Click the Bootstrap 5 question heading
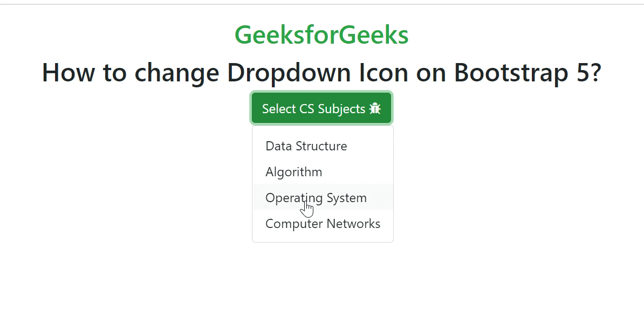The width and height of the screenshot is (644, 325). [x=321, y=72]
